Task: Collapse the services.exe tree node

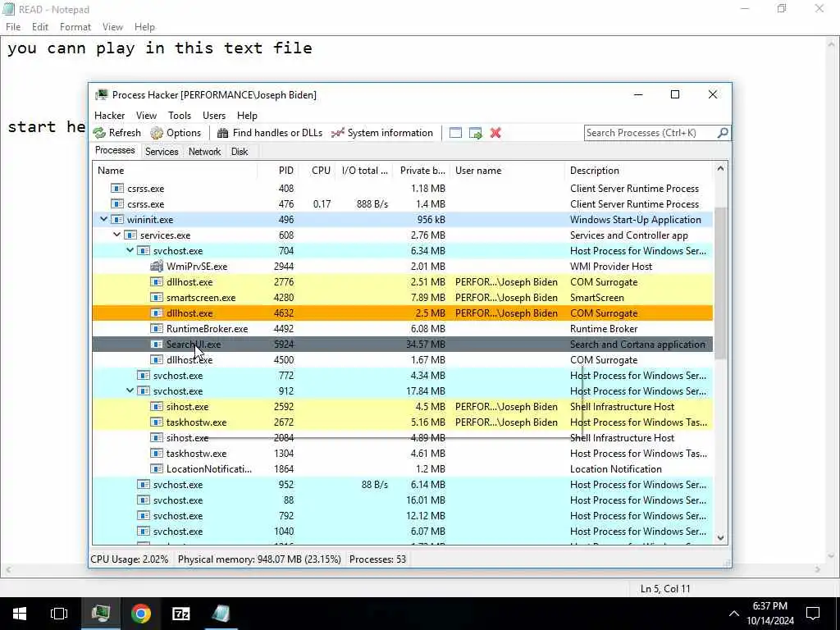Action: pyautogui.click(x=116, y=235)
